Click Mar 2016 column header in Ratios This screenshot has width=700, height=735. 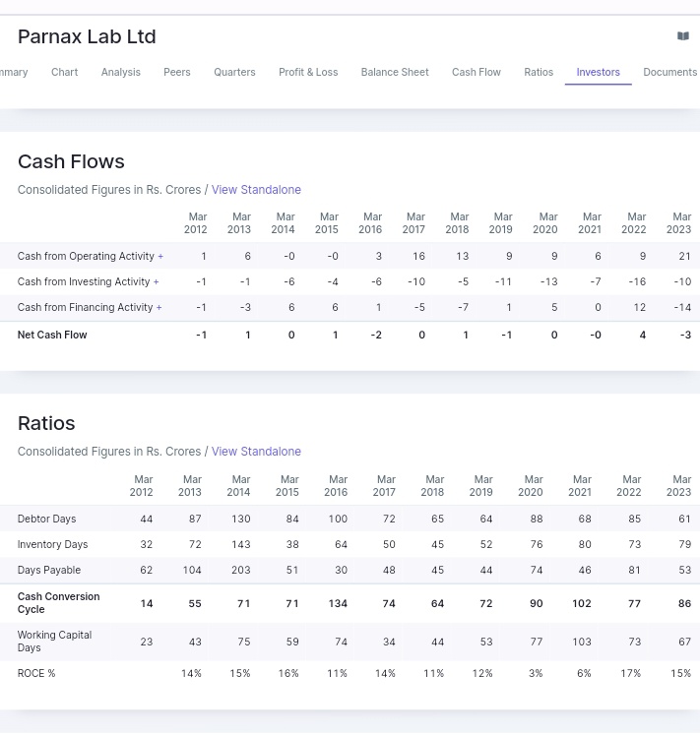336,486
